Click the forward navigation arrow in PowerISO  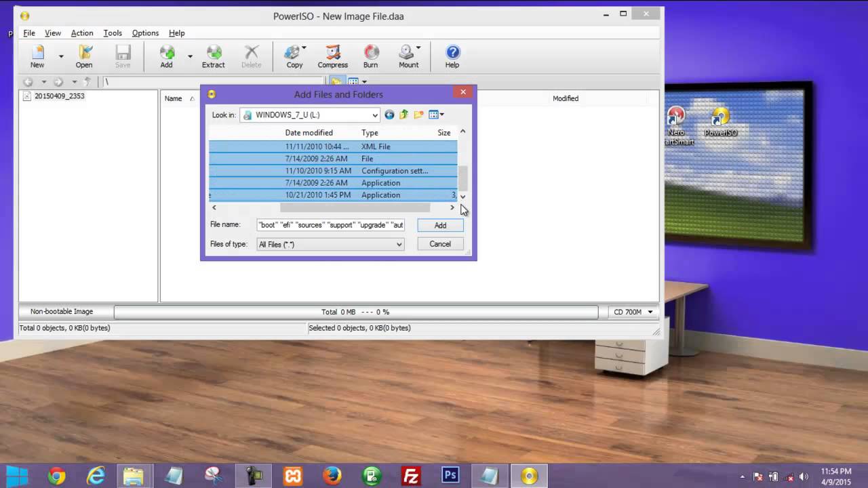click(58, 81)
